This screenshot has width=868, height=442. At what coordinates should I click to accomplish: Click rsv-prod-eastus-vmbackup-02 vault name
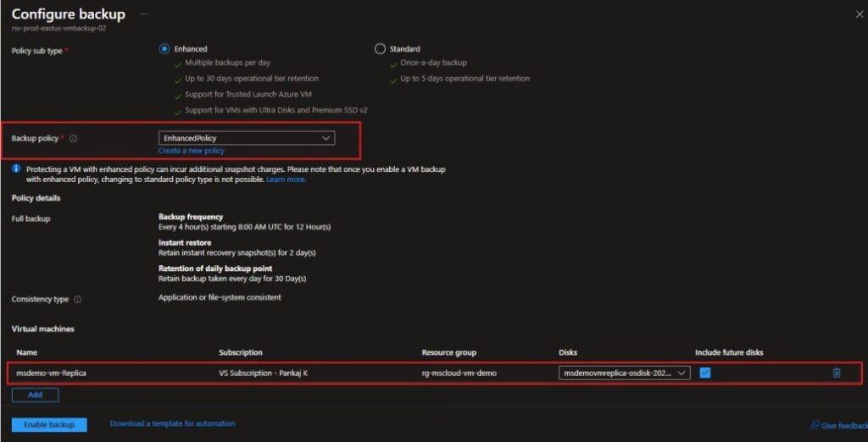coord(58,28)
